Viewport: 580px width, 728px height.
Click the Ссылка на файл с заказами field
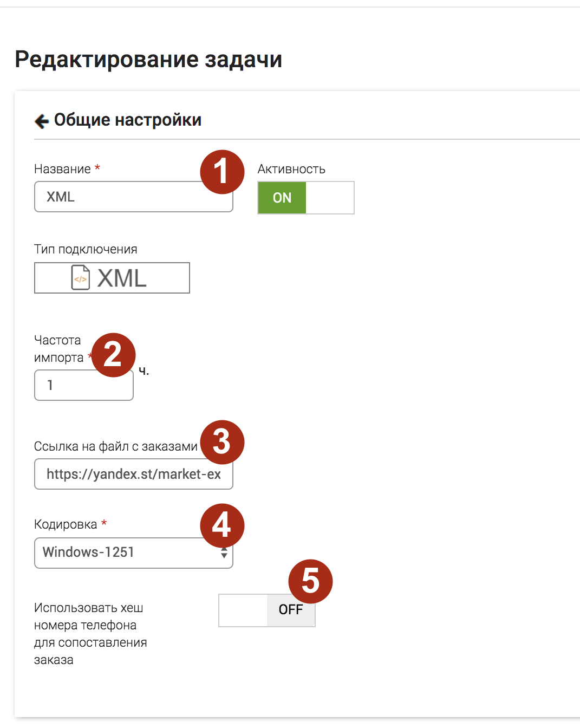(134, 474)
